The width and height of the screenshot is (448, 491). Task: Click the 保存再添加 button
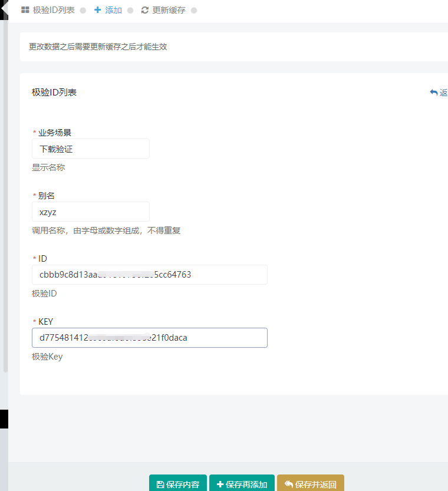pos(242,483)
